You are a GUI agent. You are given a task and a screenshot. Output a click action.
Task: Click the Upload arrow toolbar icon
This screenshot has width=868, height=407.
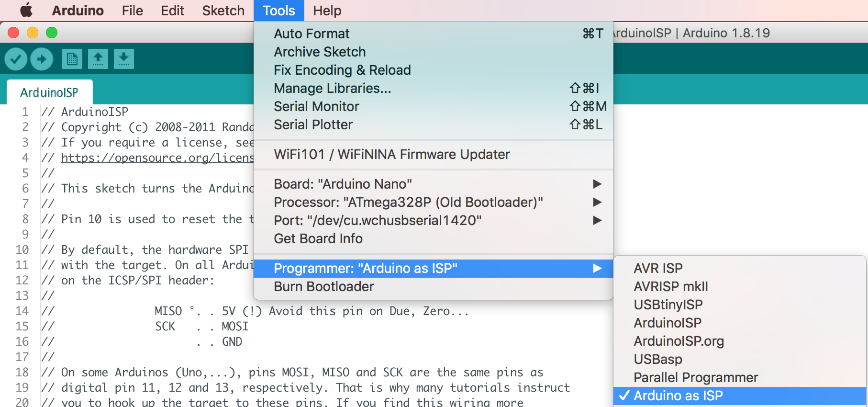(42, 59)
